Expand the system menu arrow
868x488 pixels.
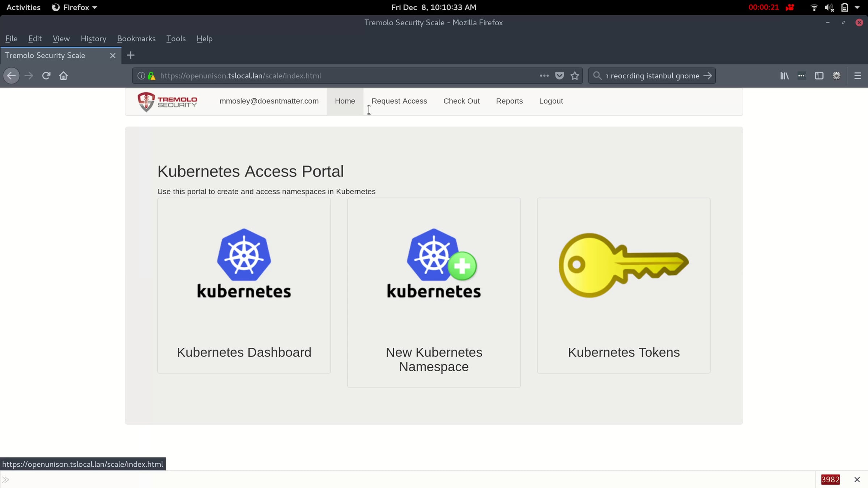point(857,7)
